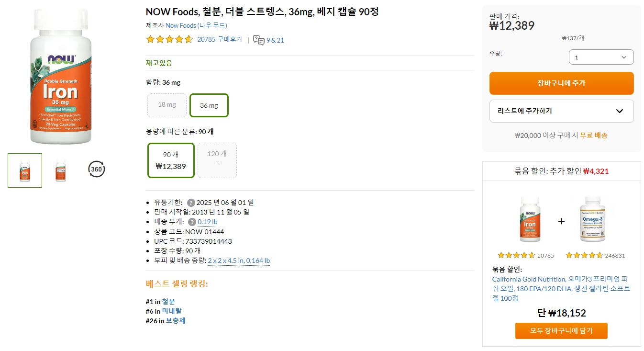The image size is (644, 351).
Task: Click the five-star rating stars
Action: coord(169,40)
